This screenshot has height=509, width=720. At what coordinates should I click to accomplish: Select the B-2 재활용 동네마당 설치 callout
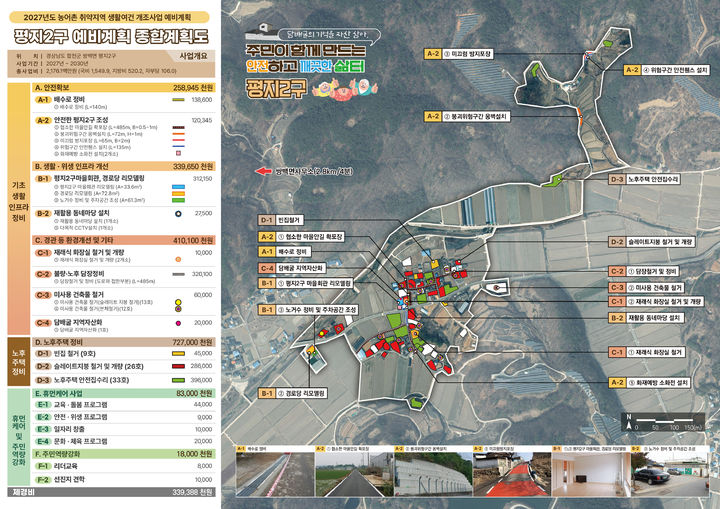coord(647,318)
